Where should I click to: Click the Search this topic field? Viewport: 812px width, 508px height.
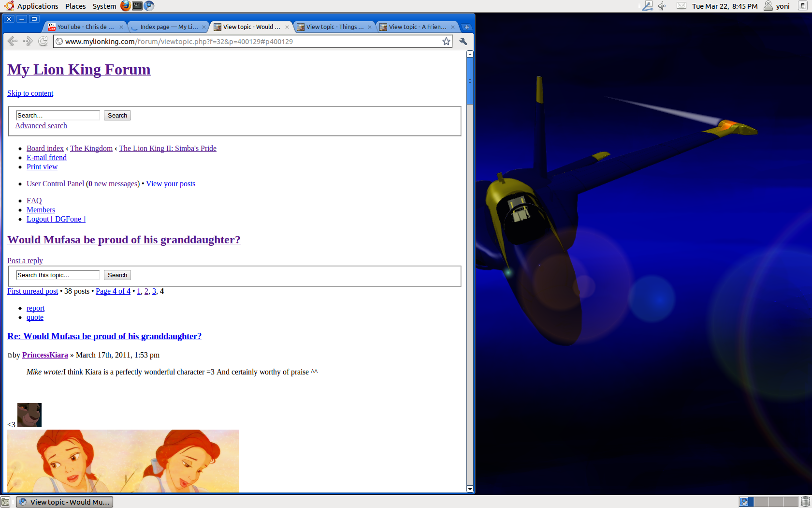point(58,275)
